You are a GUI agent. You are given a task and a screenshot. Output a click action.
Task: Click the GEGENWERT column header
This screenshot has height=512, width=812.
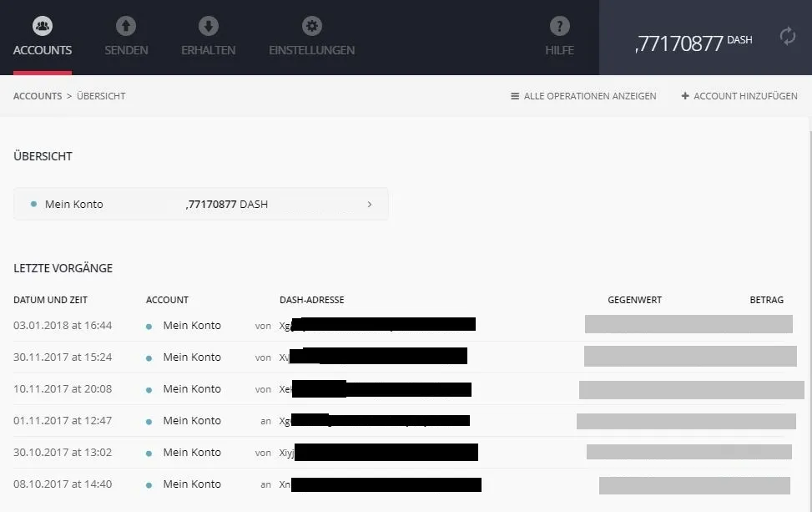[x=634, y=300]
